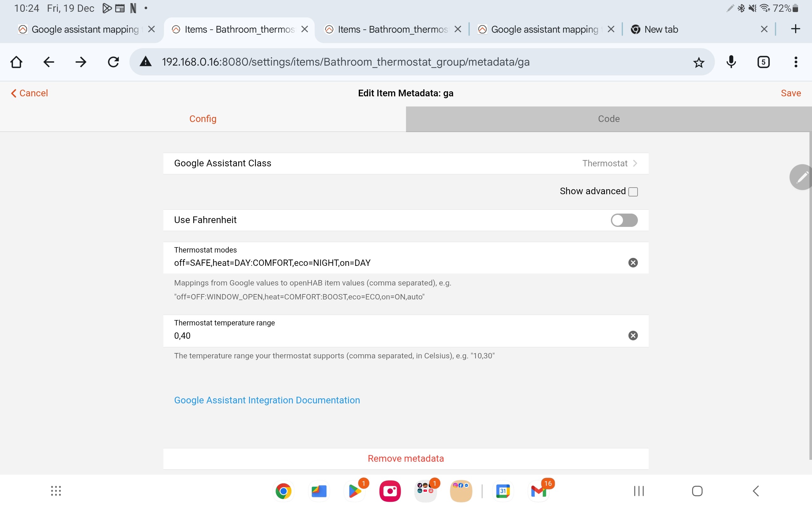Image resolution: width=812 pixels, height=507 pixels.
Task: Tap the Chrome home icon
Action: pos(16,62)
